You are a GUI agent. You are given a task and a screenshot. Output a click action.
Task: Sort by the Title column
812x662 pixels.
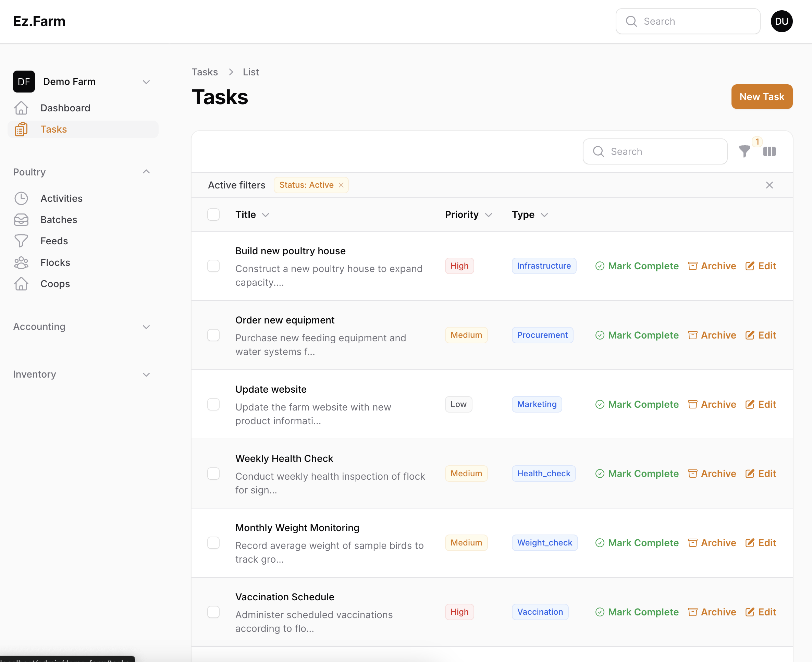pyautogui.click(x=252, y=215)
